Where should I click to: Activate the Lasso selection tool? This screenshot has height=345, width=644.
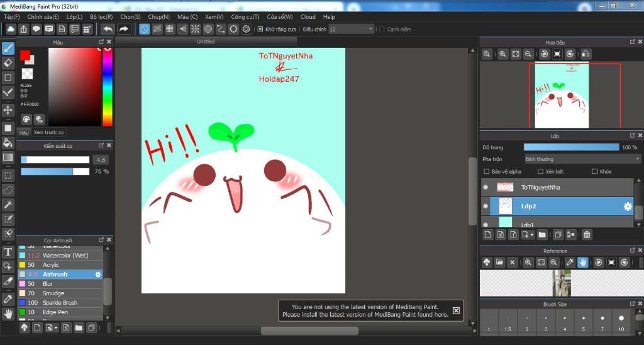click(x=8, y=190)
